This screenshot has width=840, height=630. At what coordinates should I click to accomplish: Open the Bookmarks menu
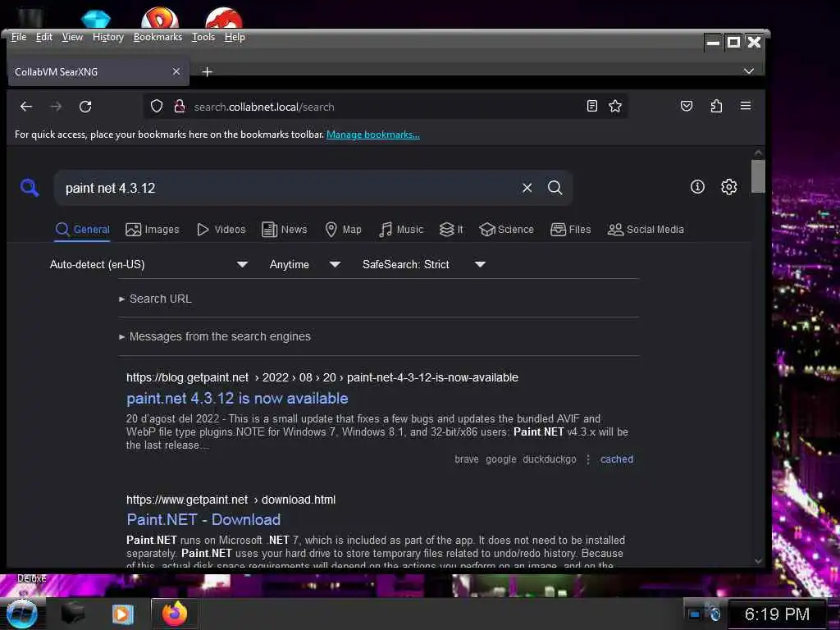pos(157,37)
